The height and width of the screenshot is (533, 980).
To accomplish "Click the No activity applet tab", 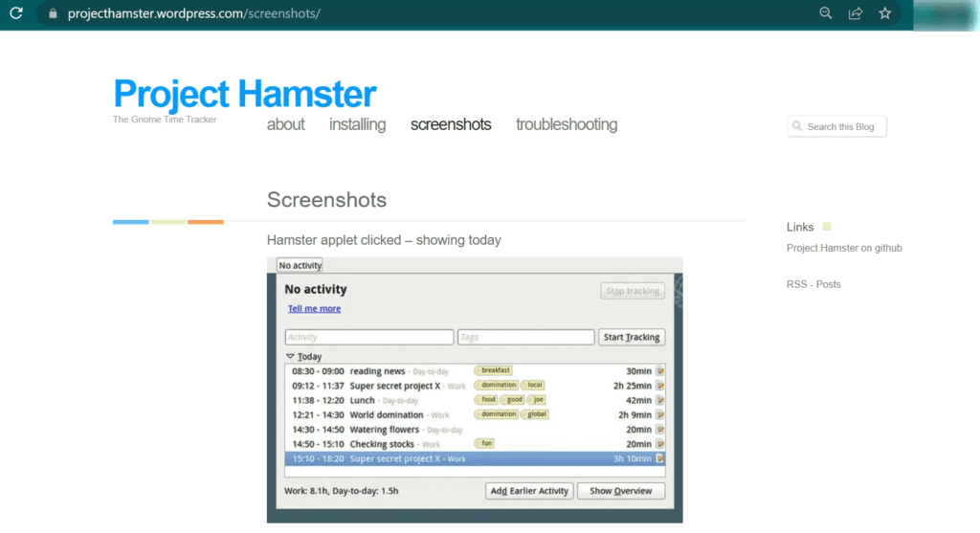I will [x=300, y=265].
